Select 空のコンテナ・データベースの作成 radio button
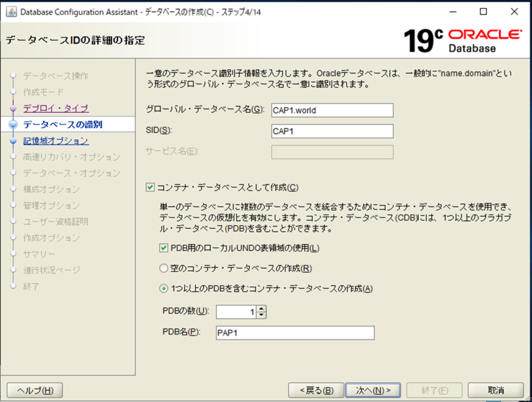532x402 pixels. point(164,269)
